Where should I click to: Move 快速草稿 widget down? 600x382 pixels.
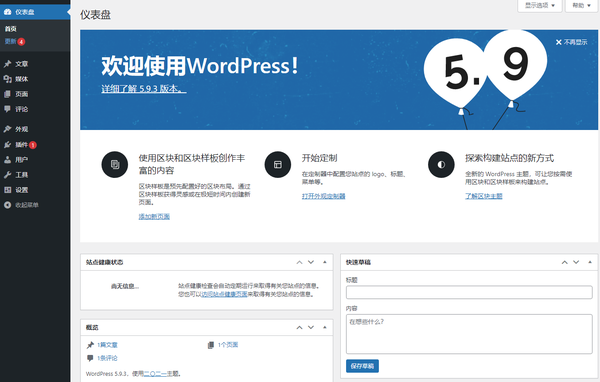point(576,262)
